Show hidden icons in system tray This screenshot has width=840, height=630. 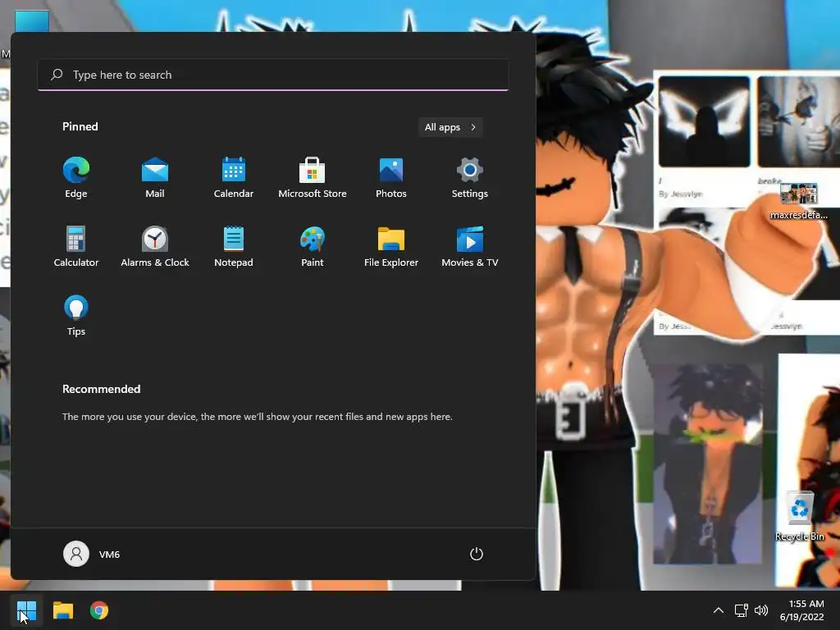pyautogui.click(x=719, y=610)
